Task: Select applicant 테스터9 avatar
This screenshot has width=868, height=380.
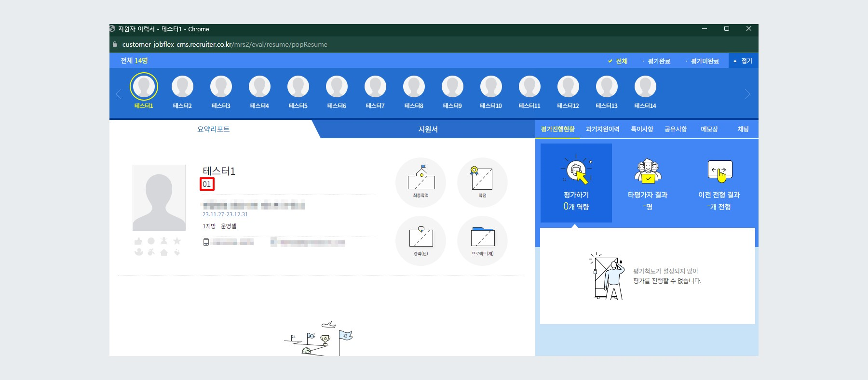Action: click(452, 87)
